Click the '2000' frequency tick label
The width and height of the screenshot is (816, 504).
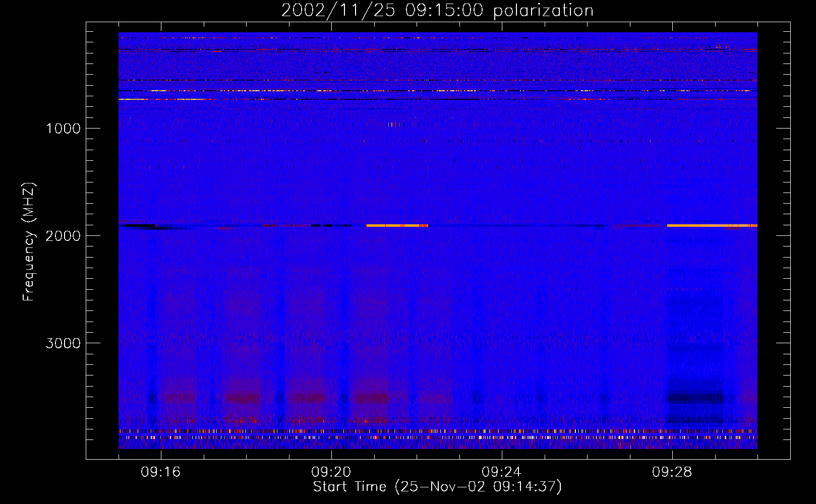point(63,236)
